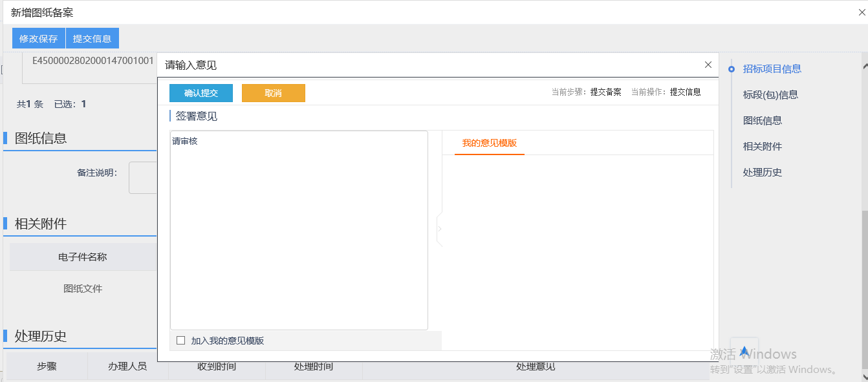Close the 新增图纸备案 window
This screenshot has width=868, height=382.
[862, 12]
